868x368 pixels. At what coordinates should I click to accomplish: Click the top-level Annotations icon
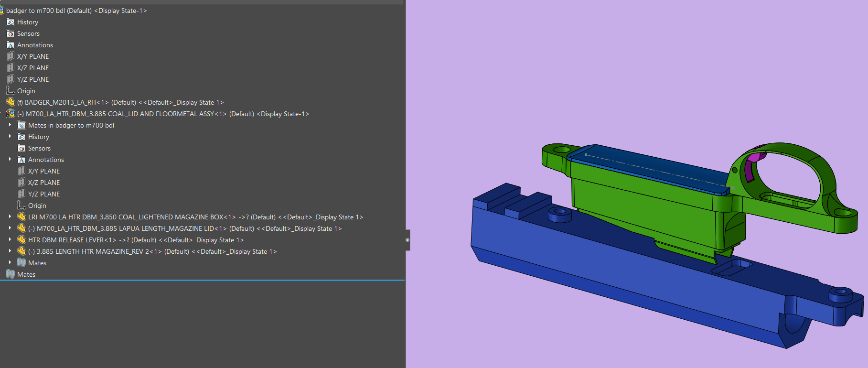(11, 45)
